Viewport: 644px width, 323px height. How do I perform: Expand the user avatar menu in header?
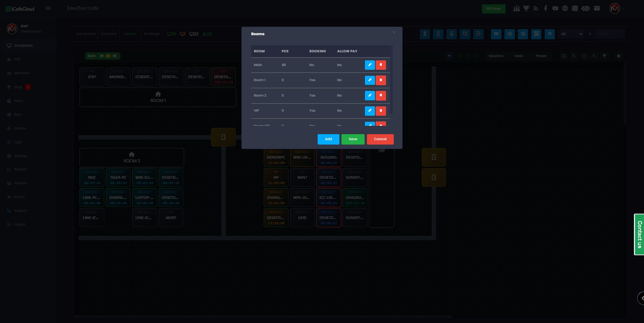pyautogui.click(x=616, y=8)
